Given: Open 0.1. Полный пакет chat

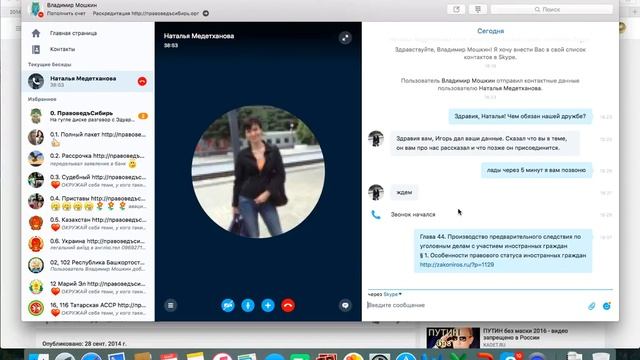Looking at the screenshot, I should pos(87,138).
